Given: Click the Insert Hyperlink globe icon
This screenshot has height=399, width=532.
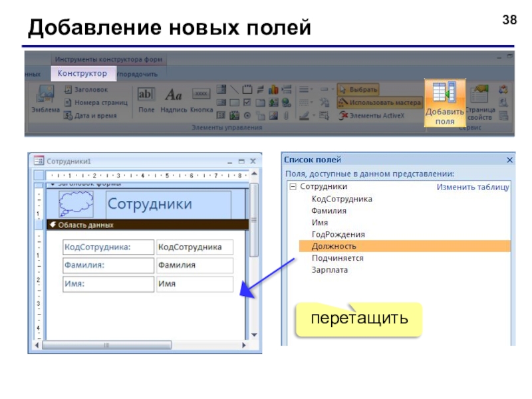Looking at the screenshot, I should coord(287,102).
